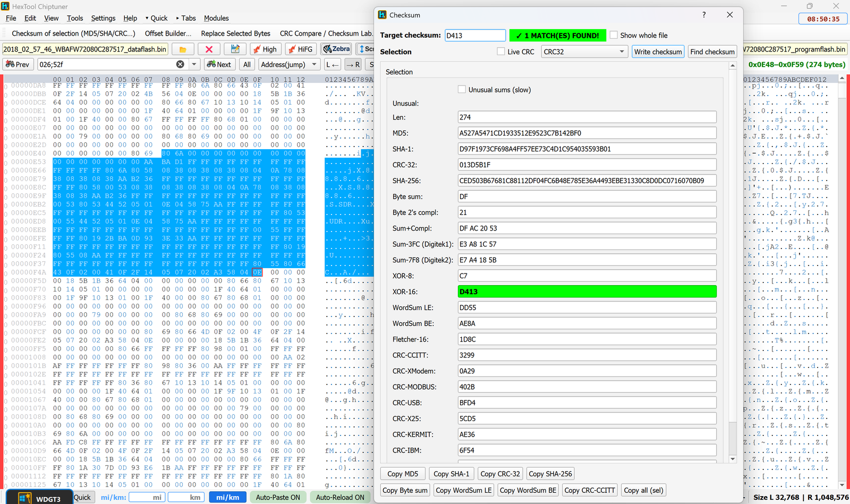Screen dimensions: 850x504
Task: Enable Unusual sums (slow)
Action: (x=462, y=89)
